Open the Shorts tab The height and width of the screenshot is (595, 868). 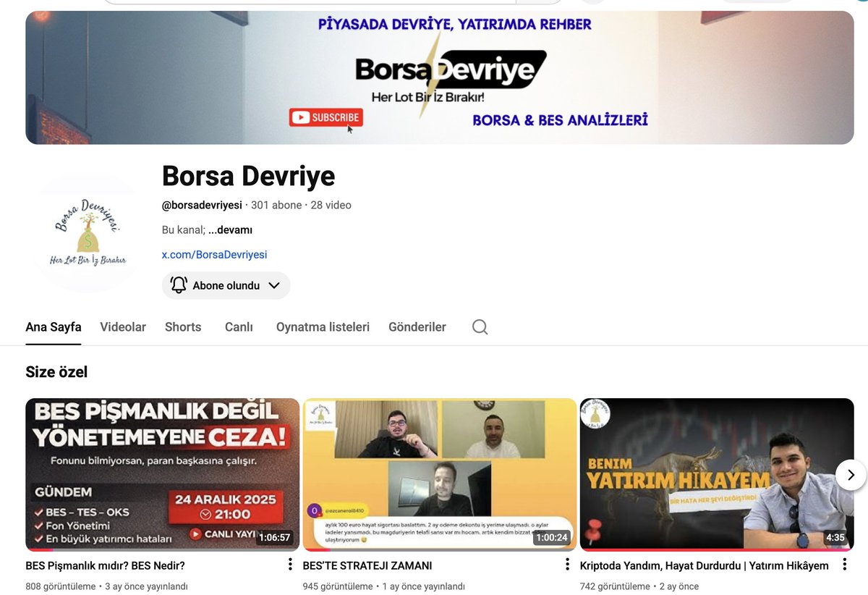click(182, 326)
